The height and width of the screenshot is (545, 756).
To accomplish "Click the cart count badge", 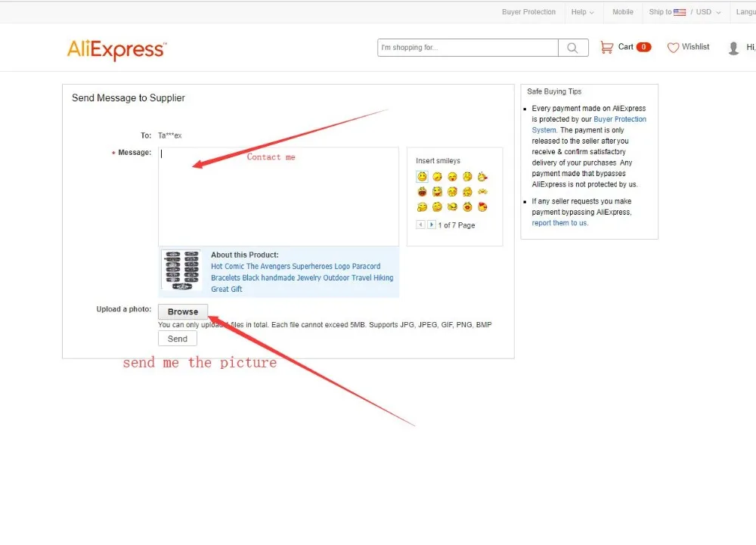I will tap(643, 47).
